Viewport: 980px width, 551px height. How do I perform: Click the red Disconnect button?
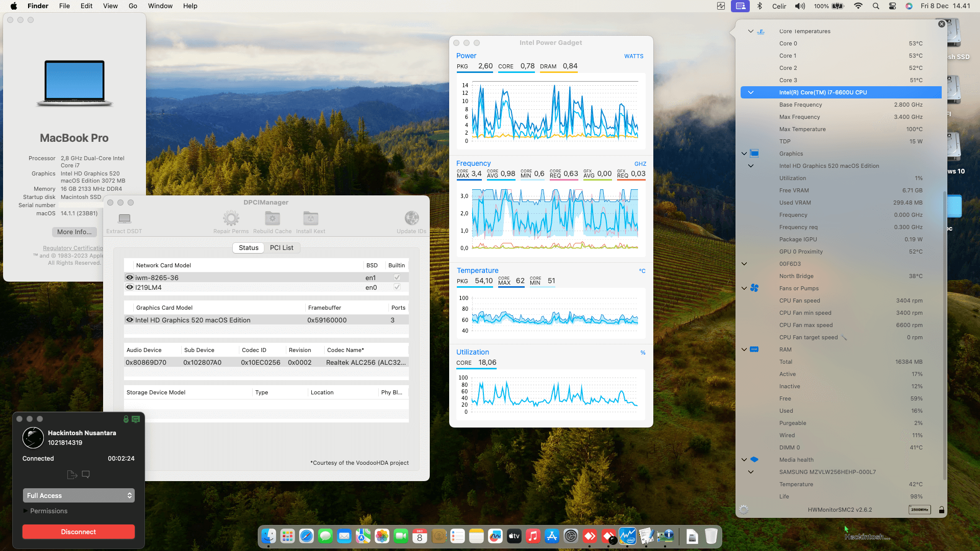pos(79,532)
